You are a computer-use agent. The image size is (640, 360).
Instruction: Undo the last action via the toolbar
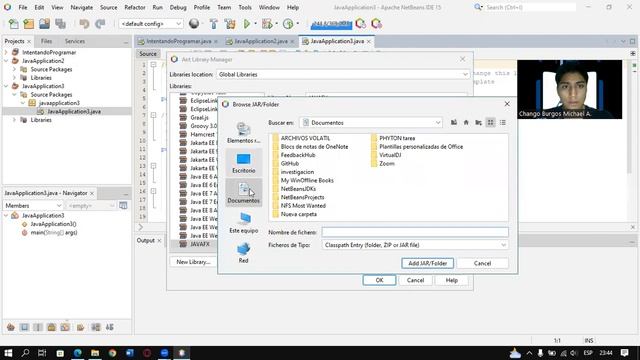tap(84, 24)
